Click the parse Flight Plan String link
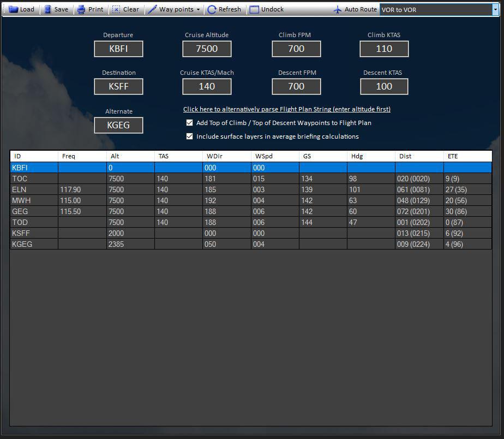Viewport: 504px width, 439px height. click(286, 109)
